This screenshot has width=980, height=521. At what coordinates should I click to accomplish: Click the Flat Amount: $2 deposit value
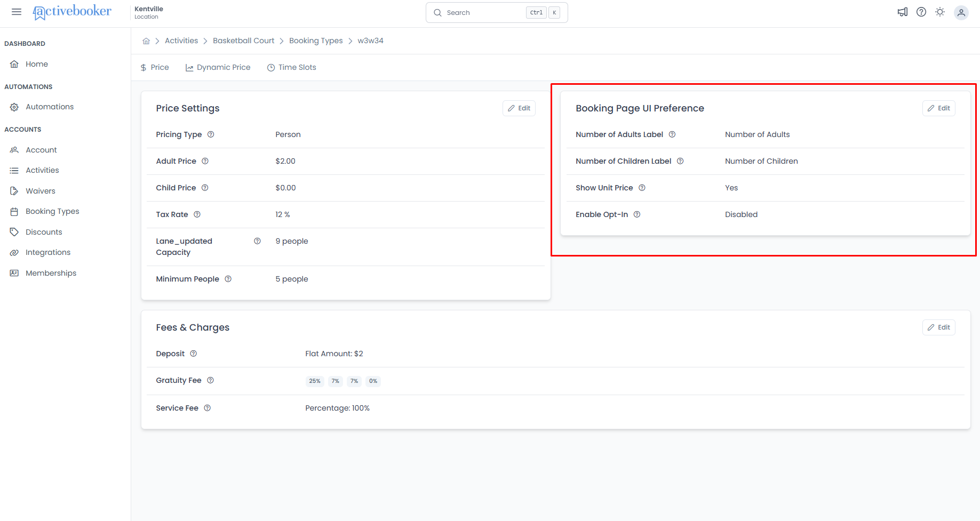coord(334,354)
